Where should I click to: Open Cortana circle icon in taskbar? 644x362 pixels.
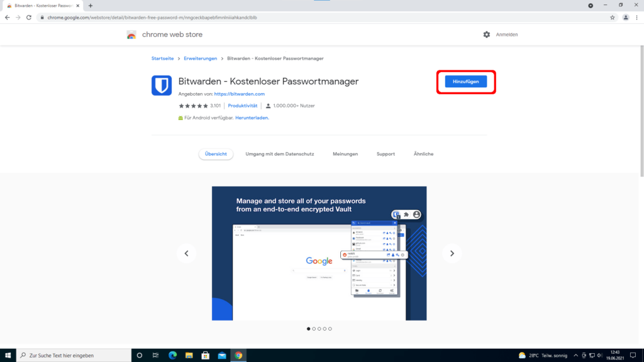[139, 356]
